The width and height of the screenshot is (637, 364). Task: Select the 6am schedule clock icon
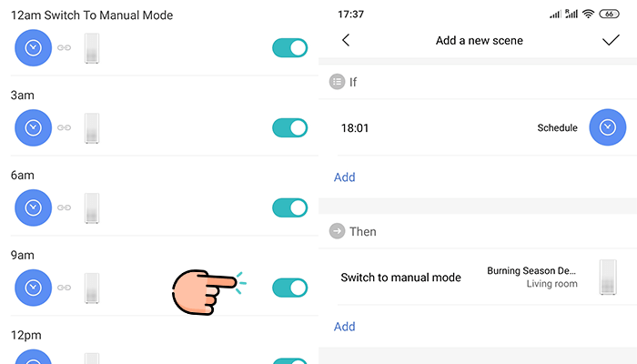(34, 207)
